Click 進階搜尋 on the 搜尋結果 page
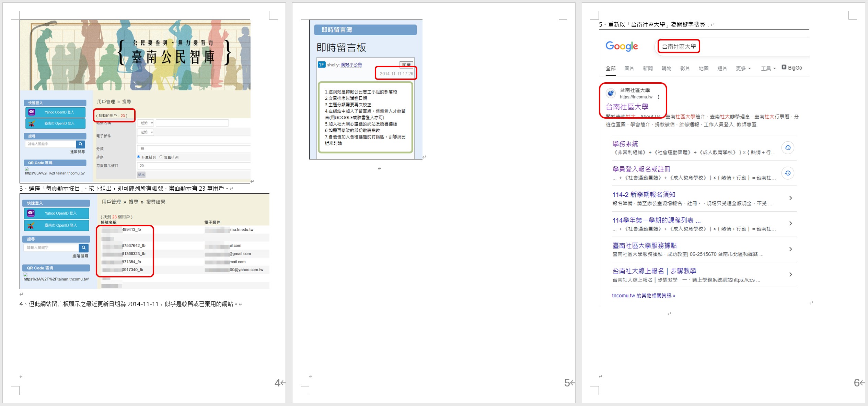868x406 pixels. [80, 256]
